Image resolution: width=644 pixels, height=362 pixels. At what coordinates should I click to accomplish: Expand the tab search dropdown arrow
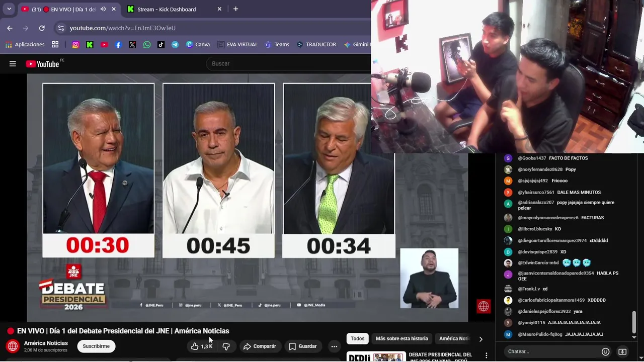click(x=9, y=9)
